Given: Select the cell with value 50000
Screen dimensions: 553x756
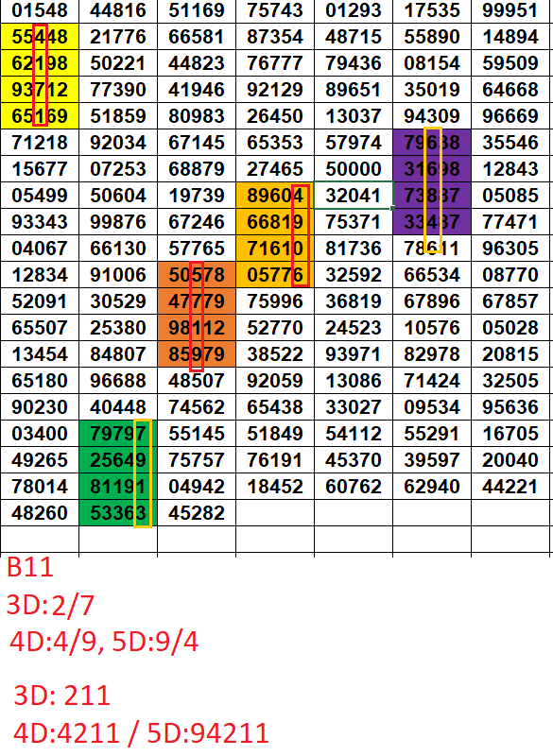Looking at the screenshot, I should point(354,169).
